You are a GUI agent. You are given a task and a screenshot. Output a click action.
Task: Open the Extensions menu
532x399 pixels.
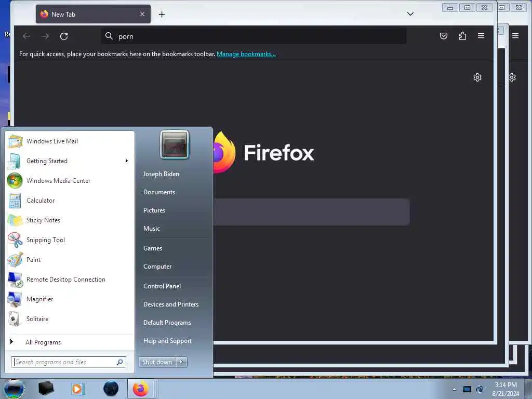pyautogui.click(x=462, y=36)
